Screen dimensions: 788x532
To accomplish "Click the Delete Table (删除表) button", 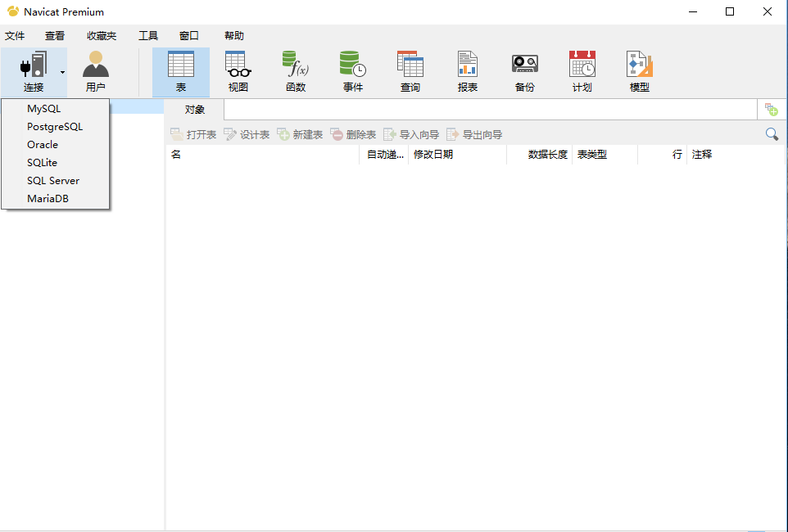I will [x=353, y=134].
